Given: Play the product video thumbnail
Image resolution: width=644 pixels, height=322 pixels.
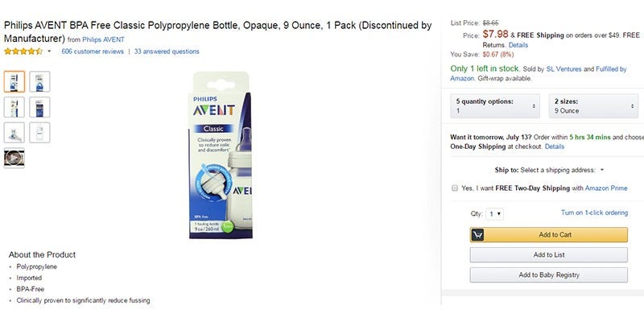Looking at the screenshot, I should [14, 158].
